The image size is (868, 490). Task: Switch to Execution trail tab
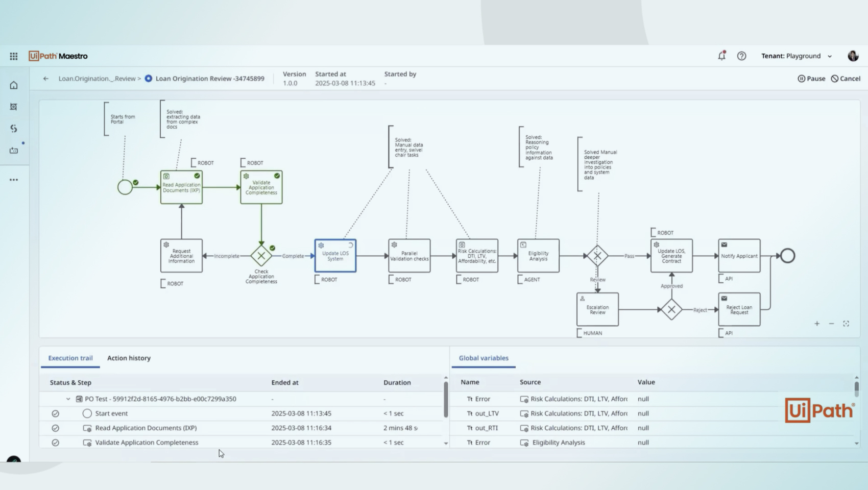[x=70, y=358]
